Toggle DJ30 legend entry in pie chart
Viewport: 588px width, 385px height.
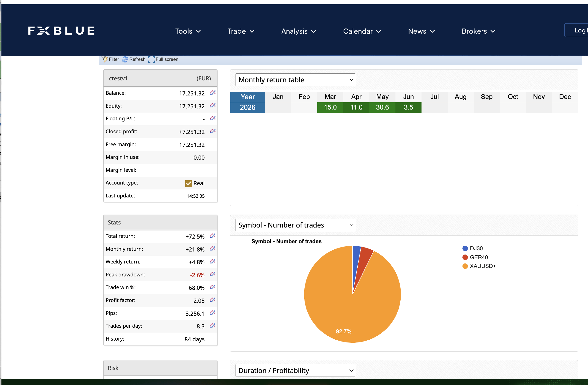[x=472, y=248]
